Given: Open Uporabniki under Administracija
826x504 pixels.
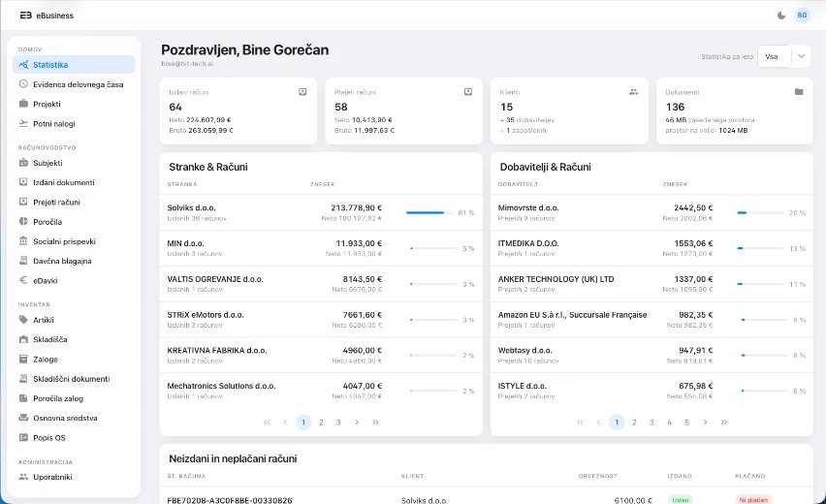Looking at the screenshot, I should point(74,477).
